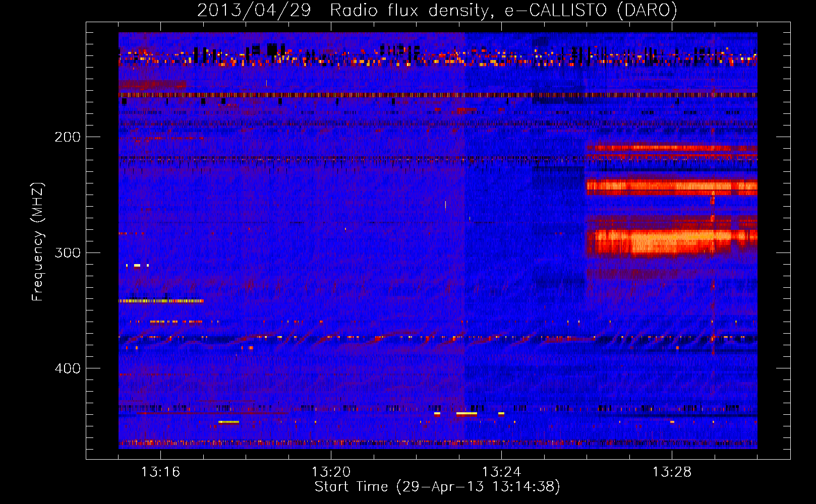Click the 13:20 time tick label
The image size is (816, 504).
pos(331,472)
